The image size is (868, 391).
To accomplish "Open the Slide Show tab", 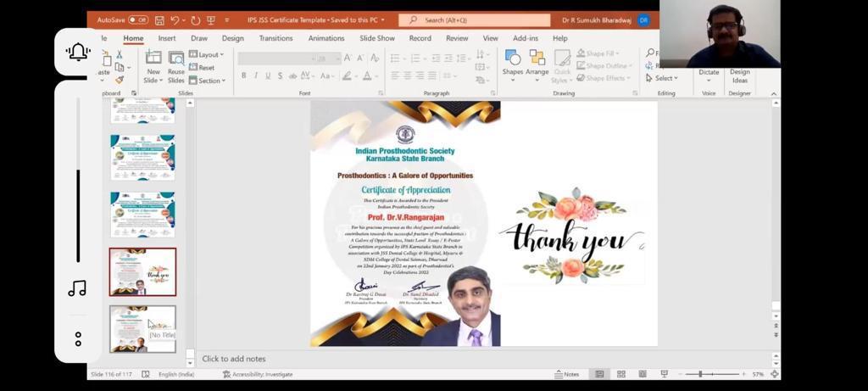I will [377, 38].
